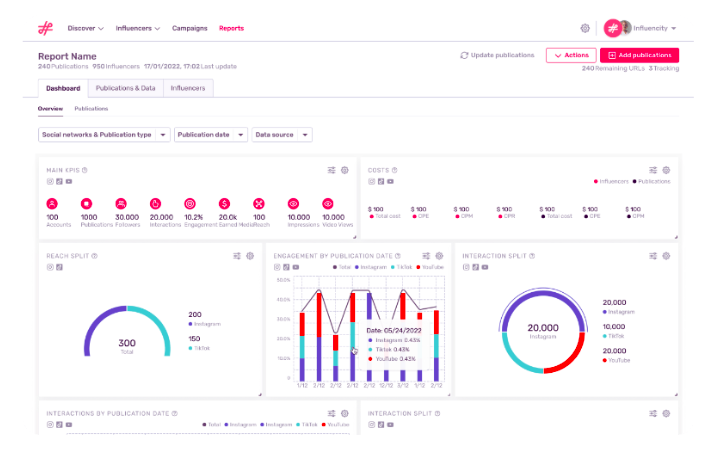Open Main KPIs widget settings gear
The width and height of the screenshot is (716, 449).
(345, 170)
